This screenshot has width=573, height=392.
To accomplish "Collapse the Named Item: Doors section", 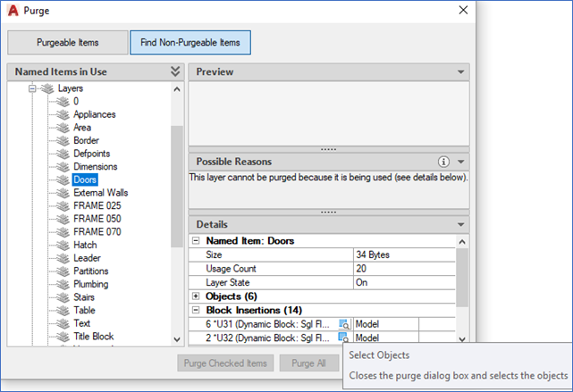I will pos(196,240).
